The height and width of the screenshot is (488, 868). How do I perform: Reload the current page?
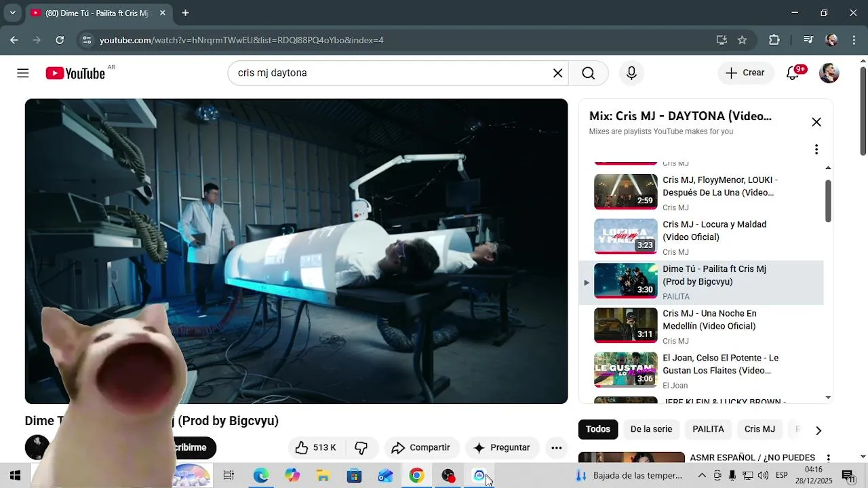pyautogui.click(x=60, y=40)
